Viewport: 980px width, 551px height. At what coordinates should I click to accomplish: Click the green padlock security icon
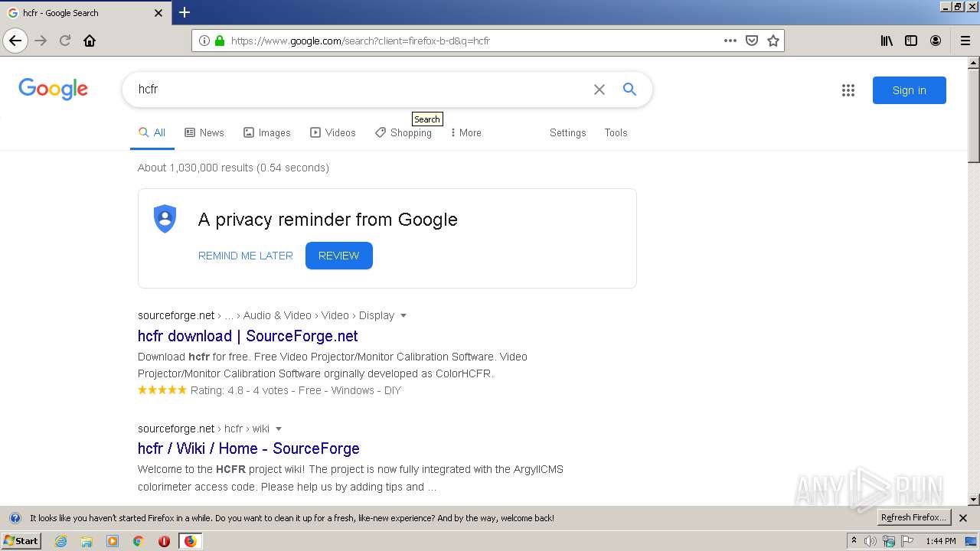[x=220, y=41]
